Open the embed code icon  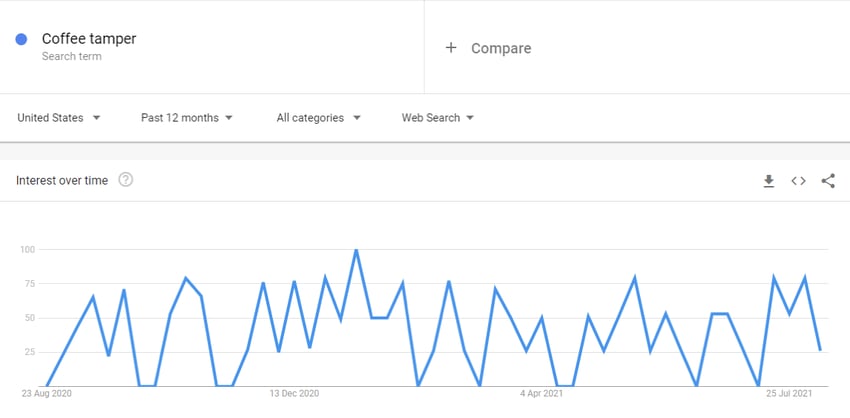[x=798, y=181]
